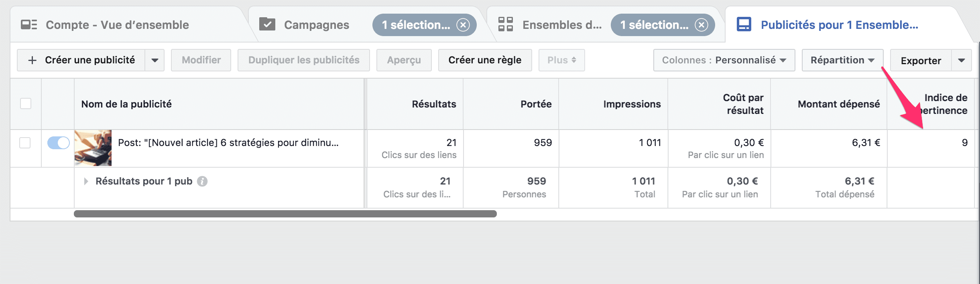Screen dimensions: 980x284
Task: Click the Ensembles grid icon
Action: (x=506, y=24)
